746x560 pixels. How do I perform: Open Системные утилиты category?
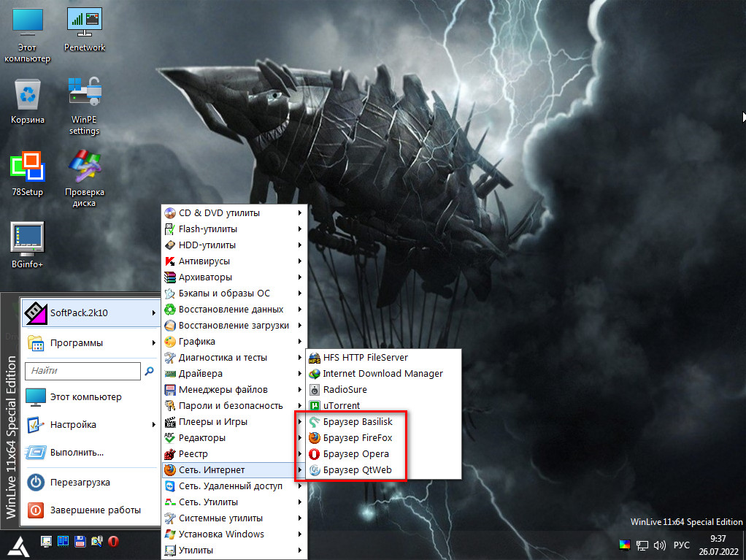point(234,518)
